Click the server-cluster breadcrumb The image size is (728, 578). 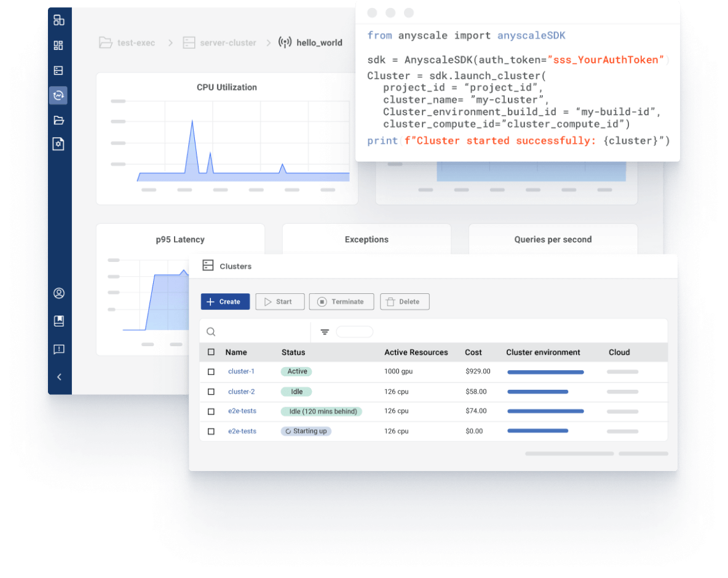(x=220, y=42)
